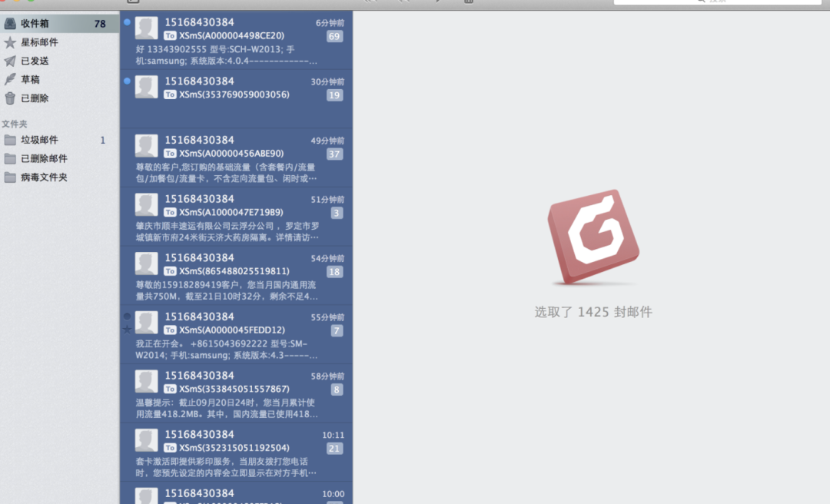Toggle unread dot on 30分钟前 message

[x=127, y=81]
